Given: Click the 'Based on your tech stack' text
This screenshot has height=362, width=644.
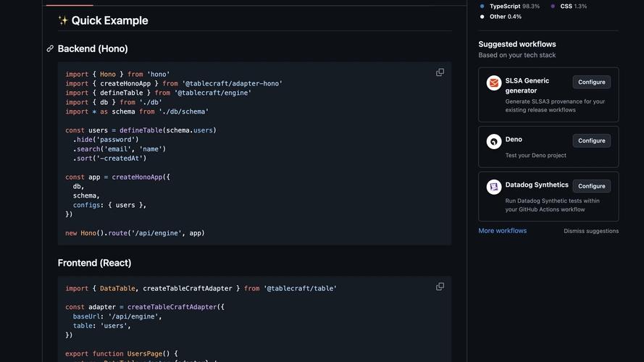Looking at the screenshot, I should point(517,55).
